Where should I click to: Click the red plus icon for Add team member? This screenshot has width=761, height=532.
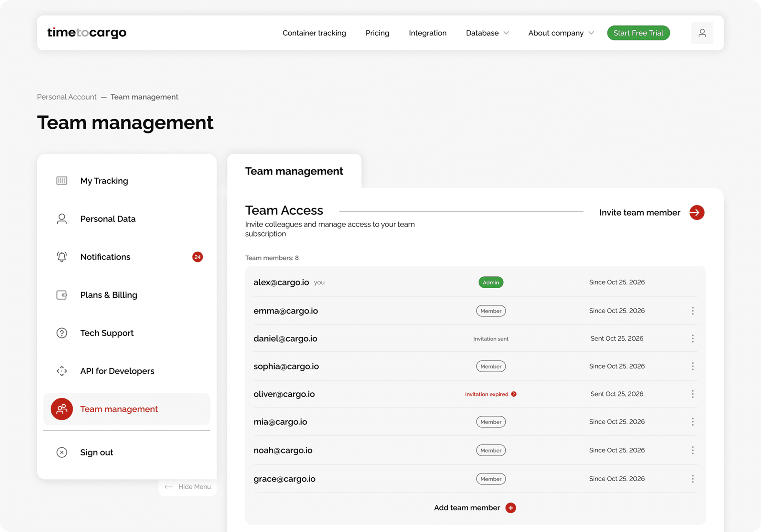(x=510, y=508)
